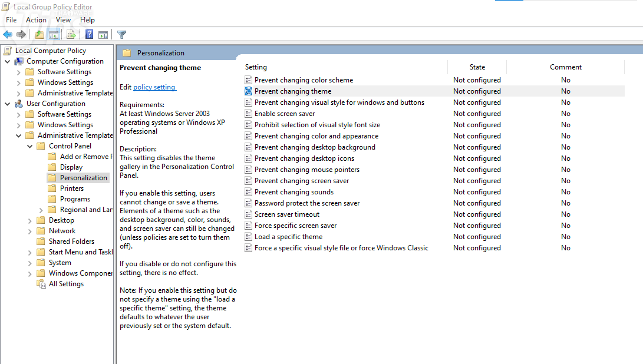The width and height of the screenshot is (643, 364).
Task: Click the blue Back arrow toolbar icon
Action: 8,35
